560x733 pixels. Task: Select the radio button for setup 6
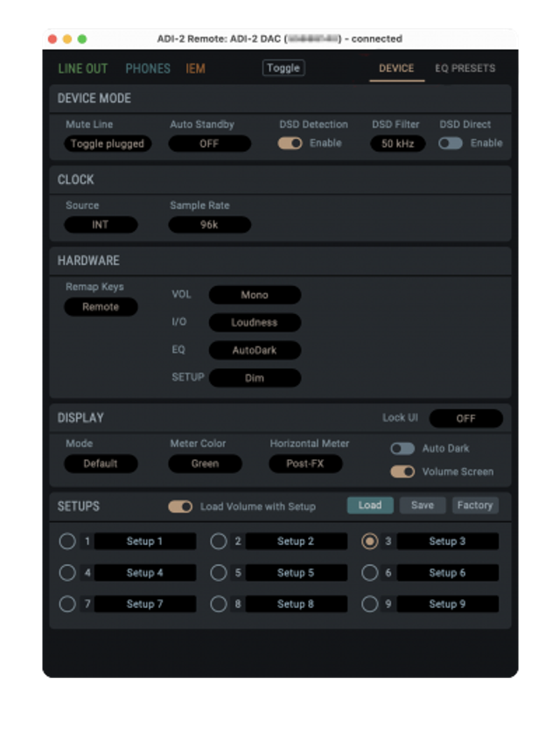370,573
